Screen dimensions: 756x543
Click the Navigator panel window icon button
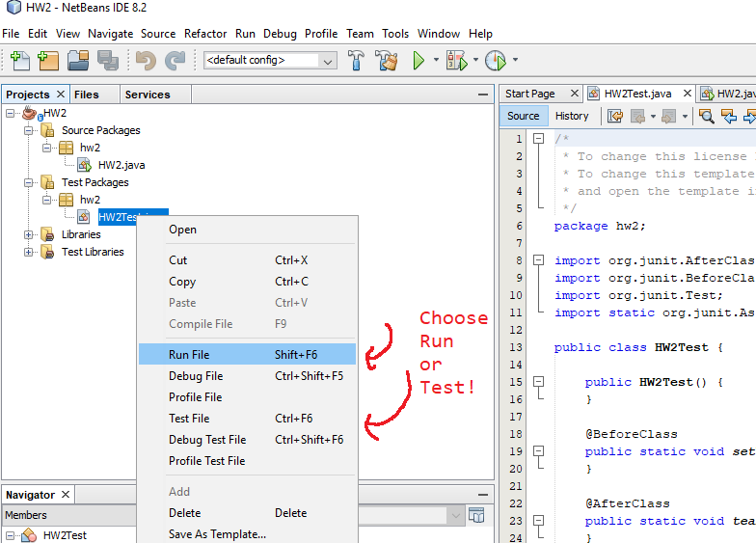[476, 515]
